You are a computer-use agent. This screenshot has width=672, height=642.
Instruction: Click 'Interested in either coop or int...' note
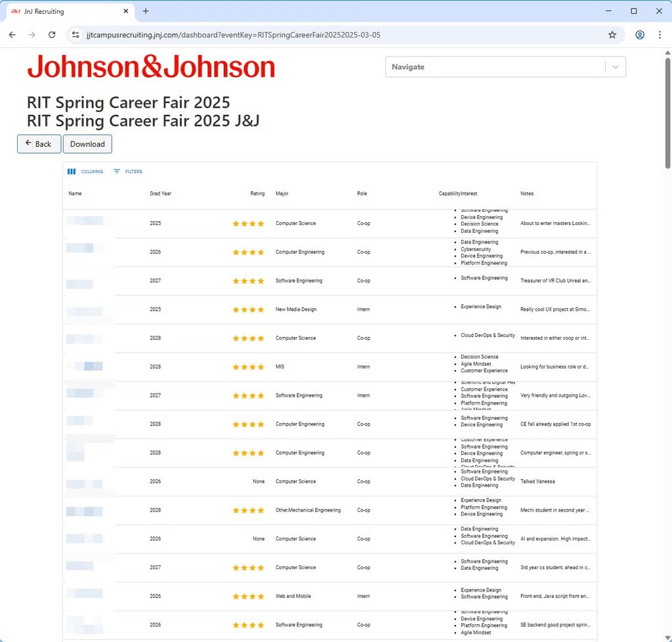point(555,338)
